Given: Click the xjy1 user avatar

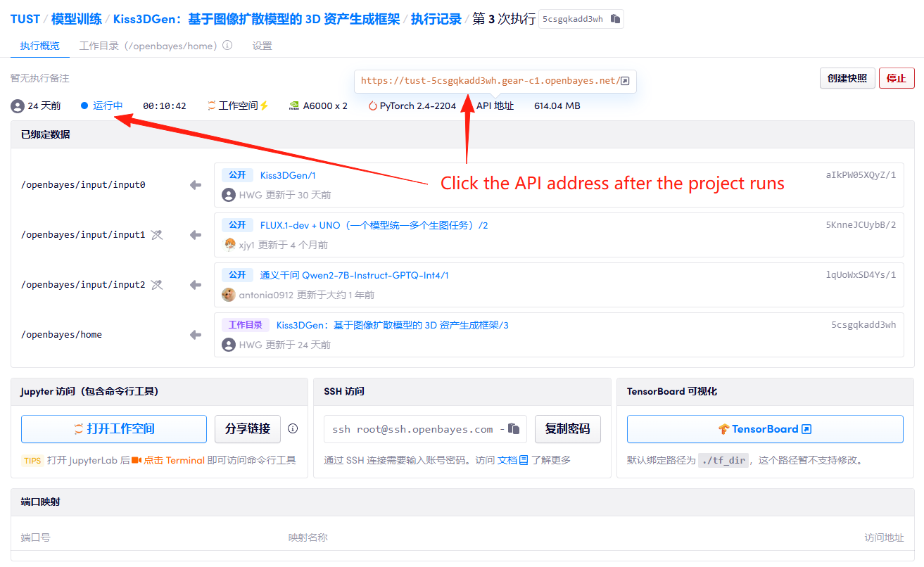Looking at the screenshot, I should (229, 245).
